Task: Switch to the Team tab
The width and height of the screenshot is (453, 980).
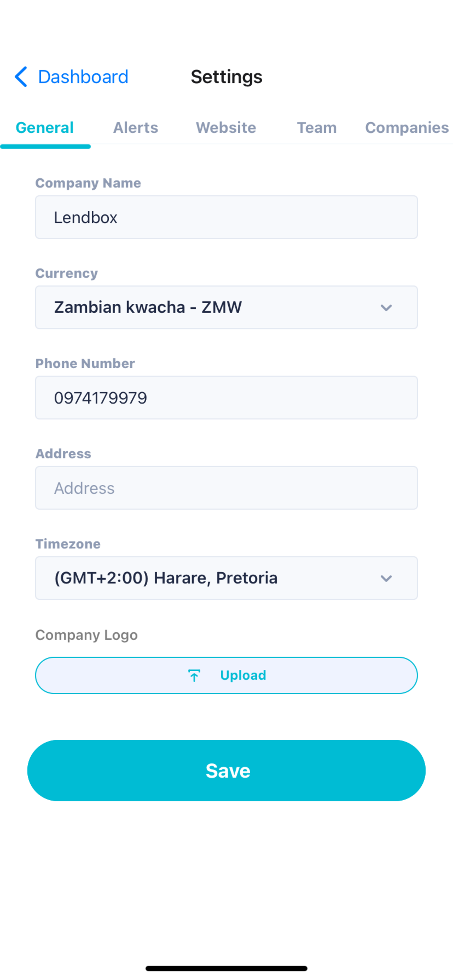Action: [x=317, y=128]
